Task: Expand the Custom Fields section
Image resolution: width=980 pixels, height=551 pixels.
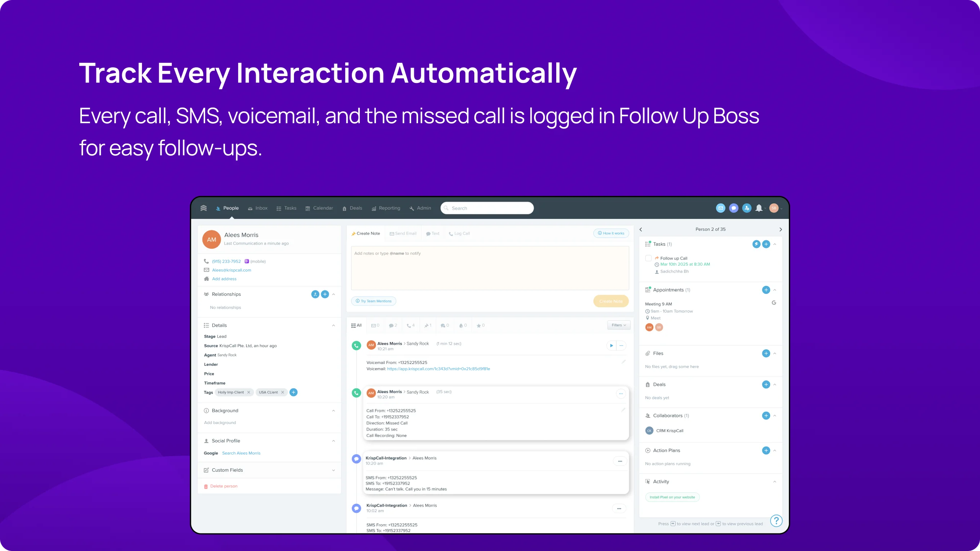Action: click(333, 470)
